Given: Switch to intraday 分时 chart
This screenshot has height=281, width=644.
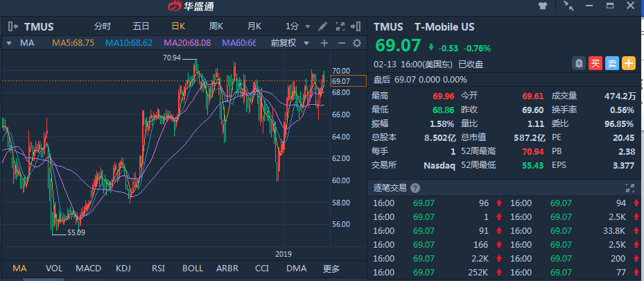Looking at the screenshot, I should pyautogui.click(x=103, y=26).
